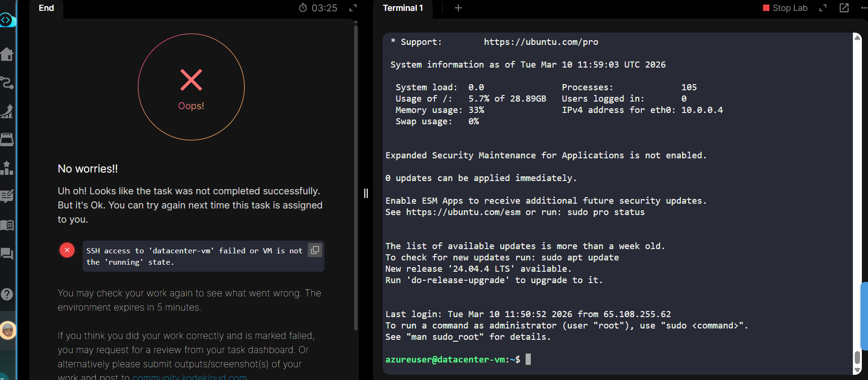Click the user profile avatar
The height and width of the screenshot is (380, 868).
pyautogui.click(x=8, y=330)
